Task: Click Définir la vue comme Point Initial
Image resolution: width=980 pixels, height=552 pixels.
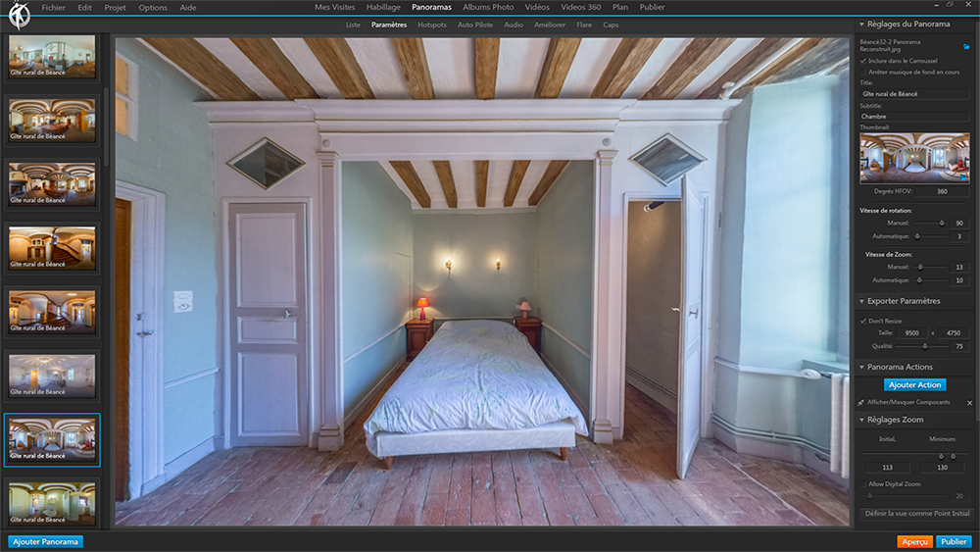Action: (917, 513)
